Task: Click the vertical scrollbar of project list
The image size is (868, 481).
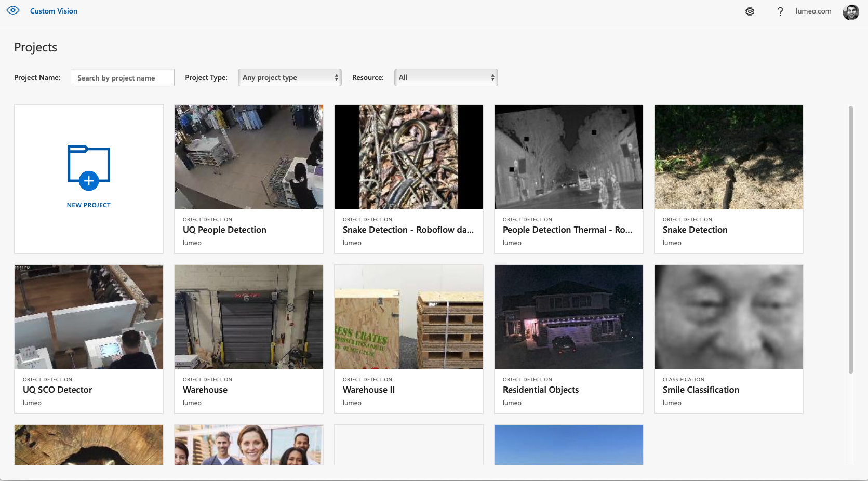Action: click(850, 239)
